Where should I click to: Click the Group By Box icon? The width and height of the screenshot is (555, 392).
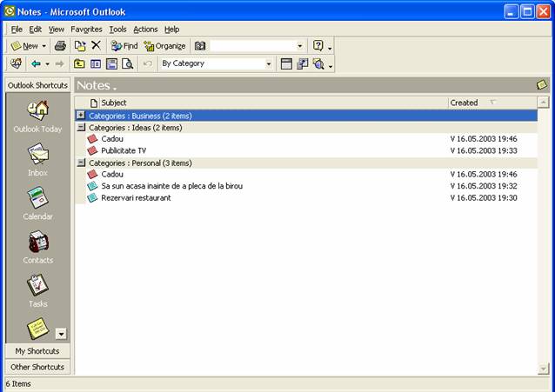(x=286, y=64)
